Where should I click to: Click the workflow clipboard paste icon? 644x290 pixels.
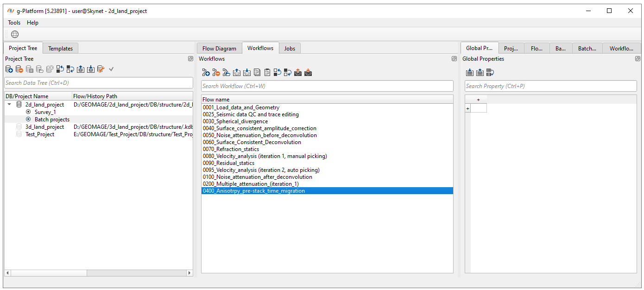(x=267, y=72)
